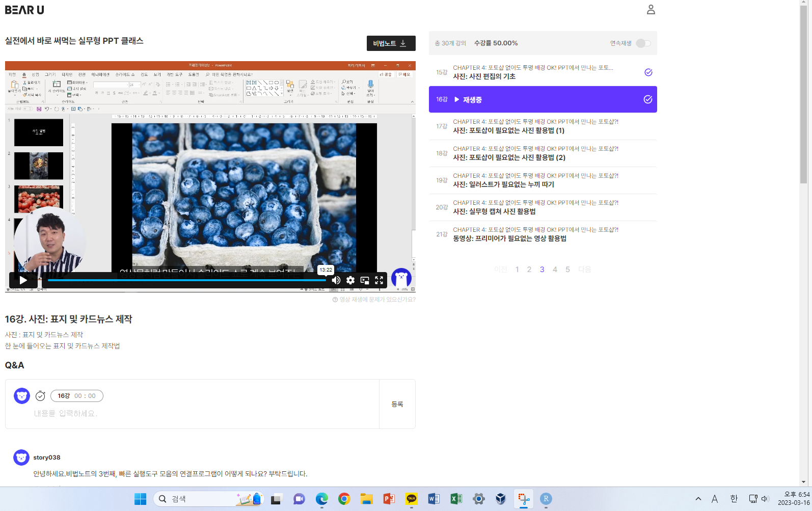This screenshot has height=511, width=812.
Task: Click the blue bear badge on video
Action: [x=401, y=278]
